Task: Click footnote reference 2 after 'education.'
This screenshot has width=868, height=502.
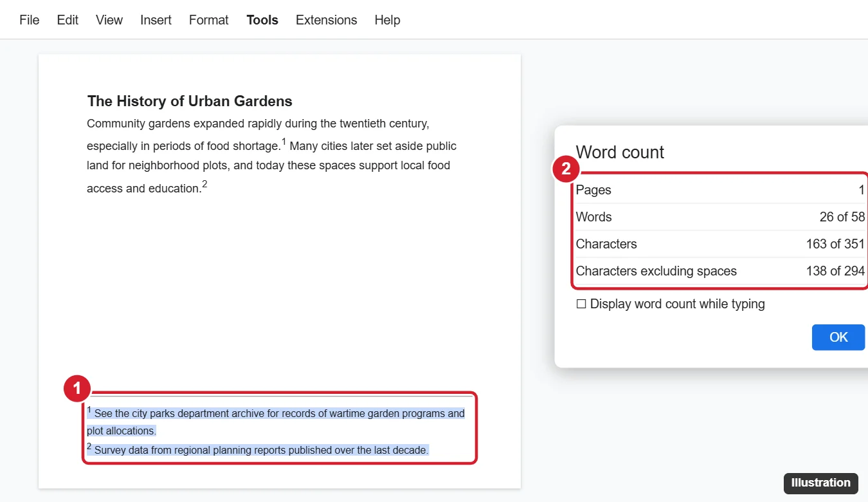Action: point(205,184)
